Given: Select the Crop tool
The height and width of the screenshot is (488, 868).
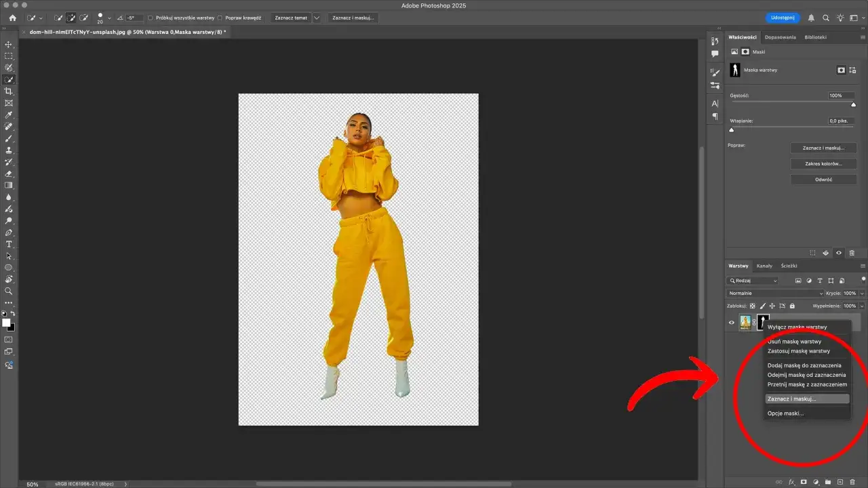Looking at the screenshot, I should click(9, 92).
